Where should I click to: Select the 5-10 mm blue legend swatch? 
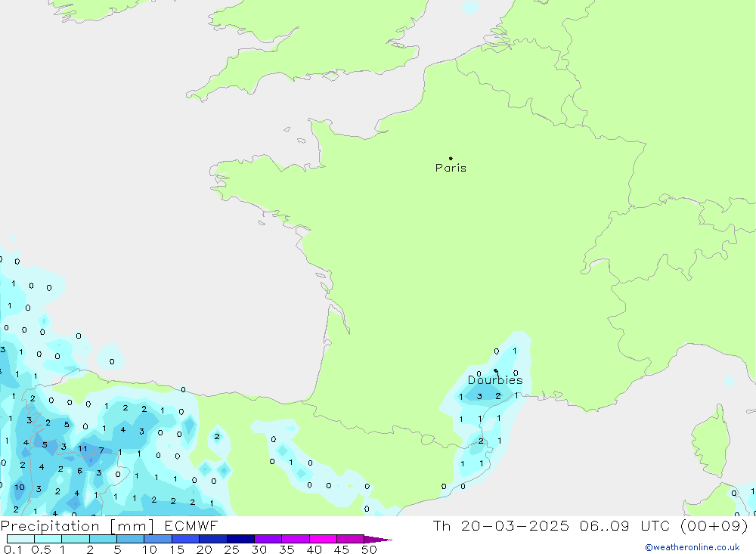(x=130, y=539)
